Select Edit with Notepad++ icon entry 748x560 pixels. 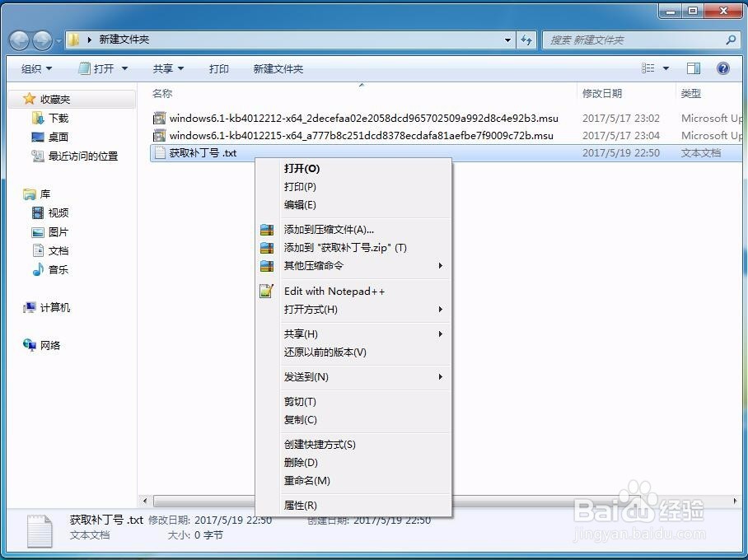266,291
